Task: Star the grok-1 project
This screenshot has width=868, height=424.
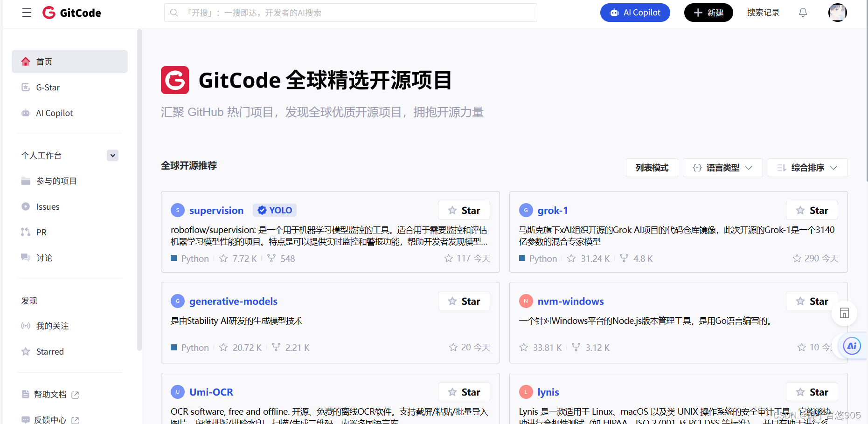Action: tap(812, 210)
